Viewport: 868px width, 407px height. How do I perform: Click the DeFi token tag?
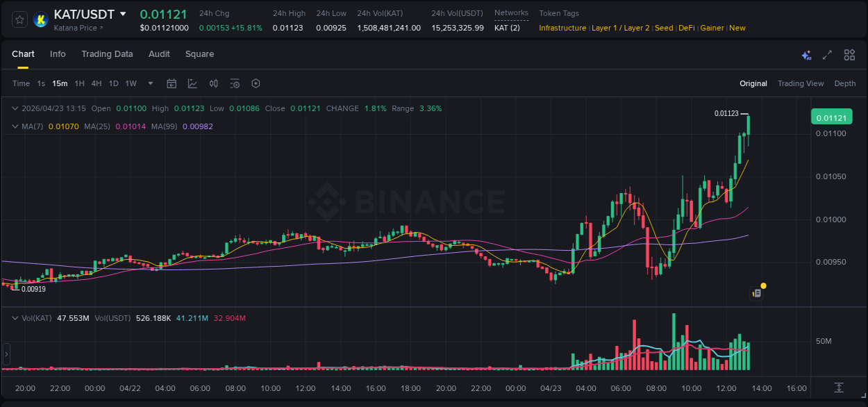click(x=686, y=28)
